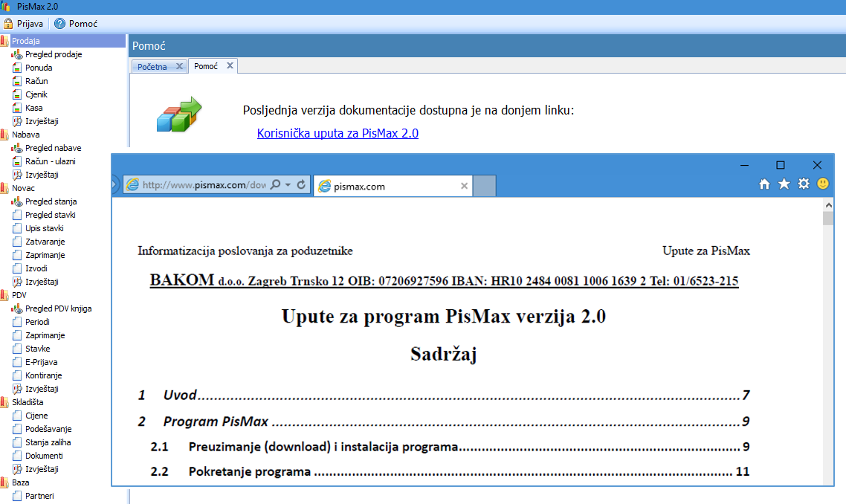Click the '1 Uvod' contents entry
Image resolution: width=846 pixels, height=504 pixels.
pos(444,395)
